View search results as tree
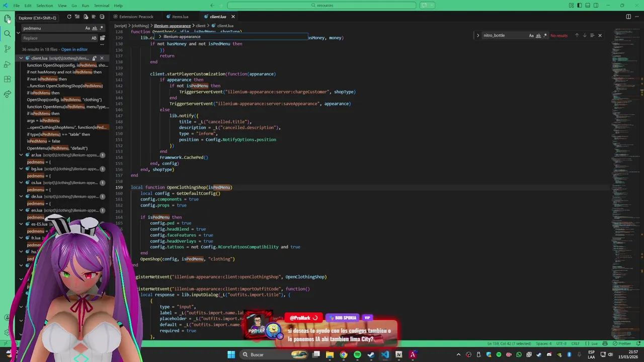The height and width of the screenshot is (362, 644). tap(94, 17)
